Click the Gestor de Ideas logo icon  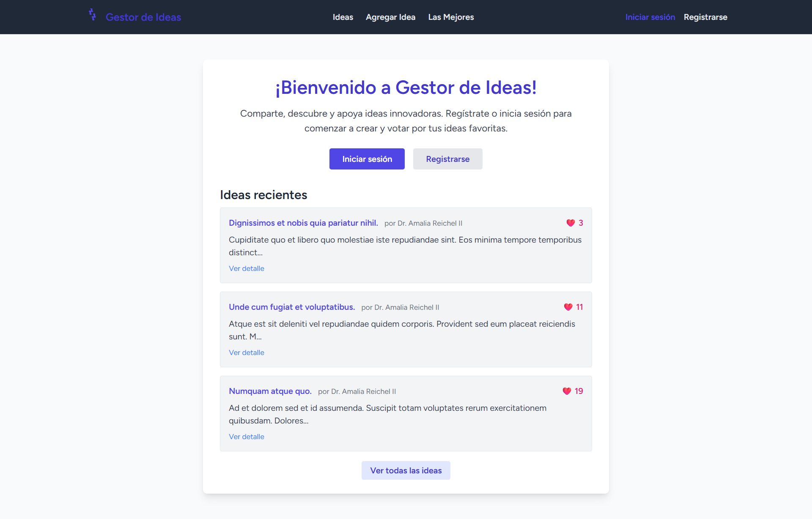click(x=93, y=14)
